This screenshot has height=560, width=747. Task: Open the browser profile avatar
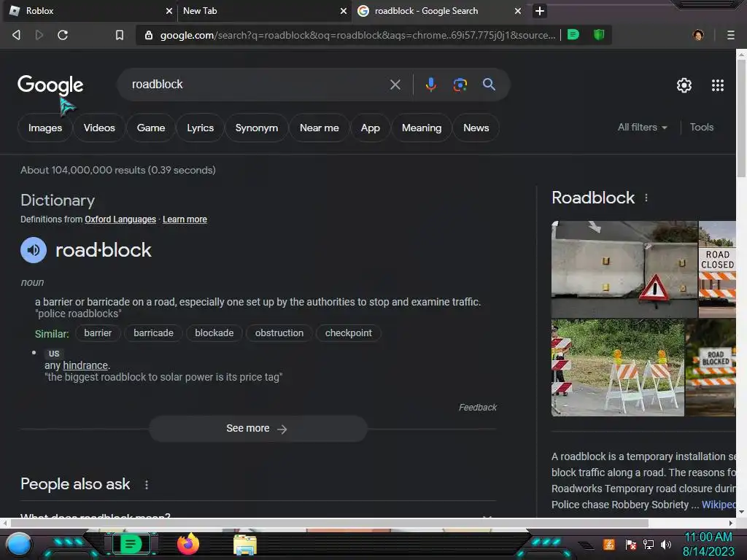(x=698, y=35)
